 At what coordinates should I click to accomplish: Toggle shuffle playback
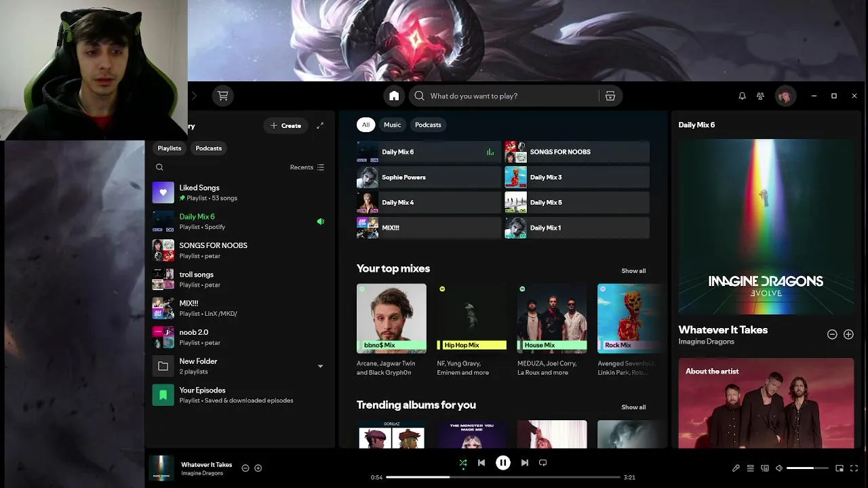point(462,463)
